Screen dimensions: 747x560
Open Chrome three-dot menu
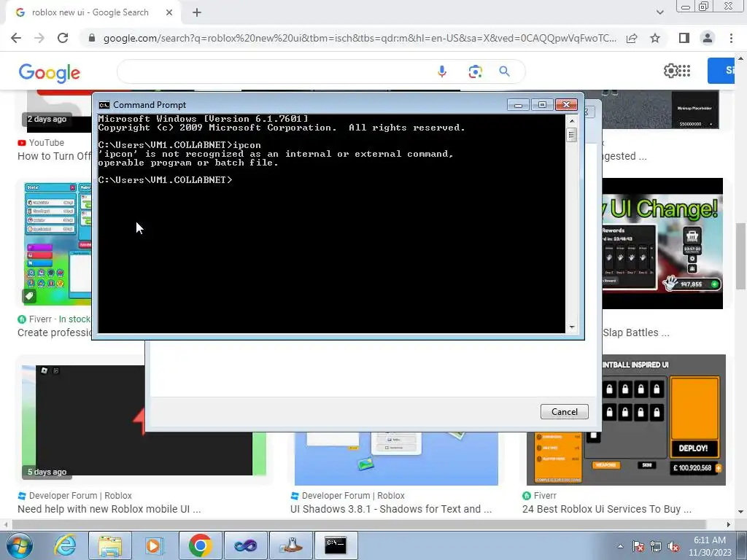pos(731,38)
